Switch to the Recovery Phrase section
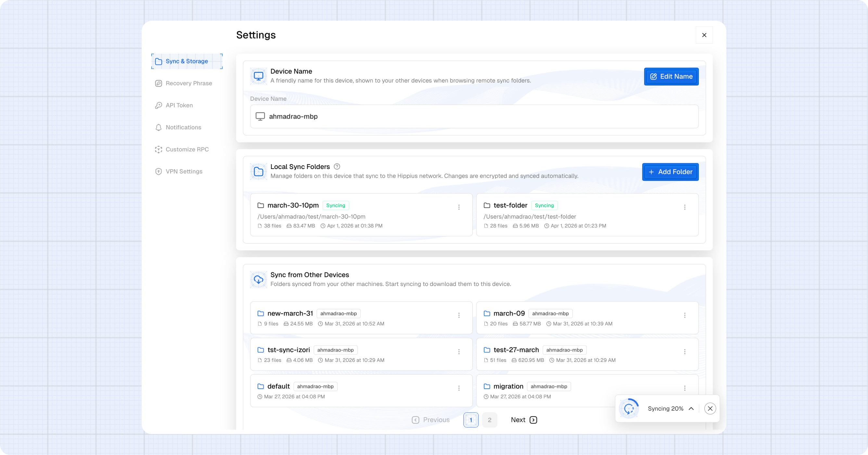 coord(188,83)
